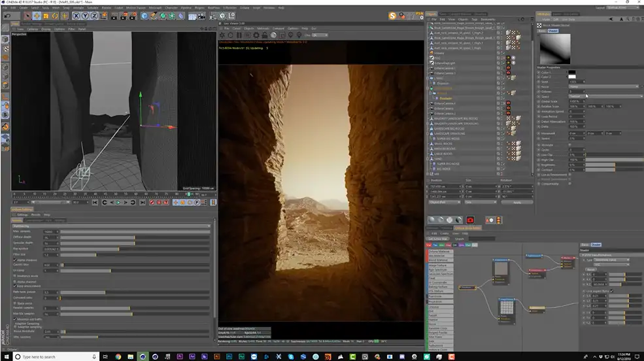Image resolution: width=644 pixels, height=361 pixels.
Task: Click the Live Viewer lock resolution icon
Action: click(x=265, y=35)
